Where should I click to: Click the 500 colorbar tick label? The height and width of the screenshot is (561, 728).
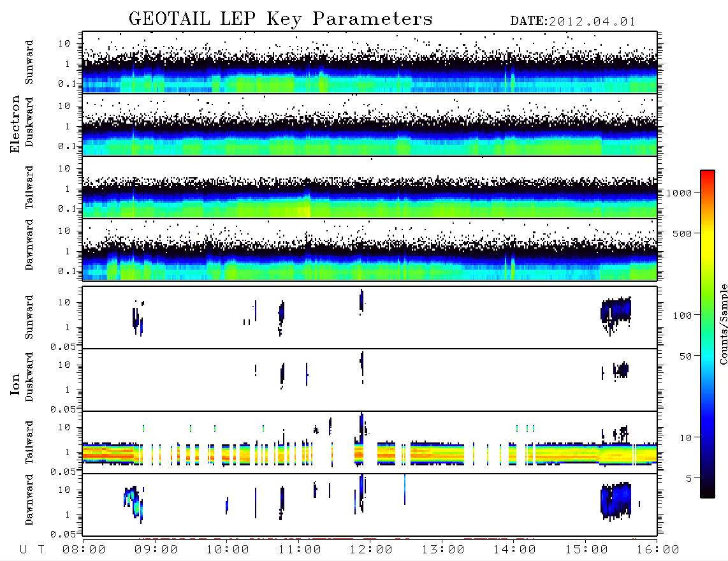click(x=683, y=234)
